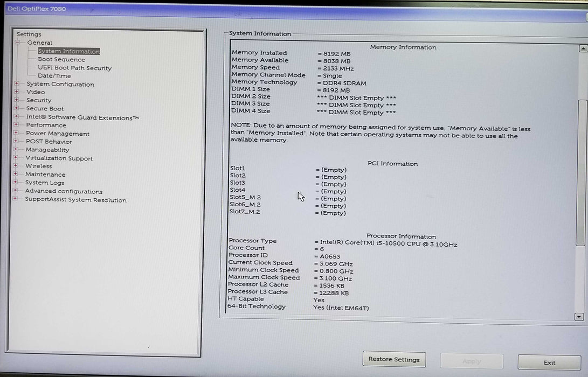
Task: Expand the POST Behavior node
Action: pyautogui.click(x=16, y=141)
